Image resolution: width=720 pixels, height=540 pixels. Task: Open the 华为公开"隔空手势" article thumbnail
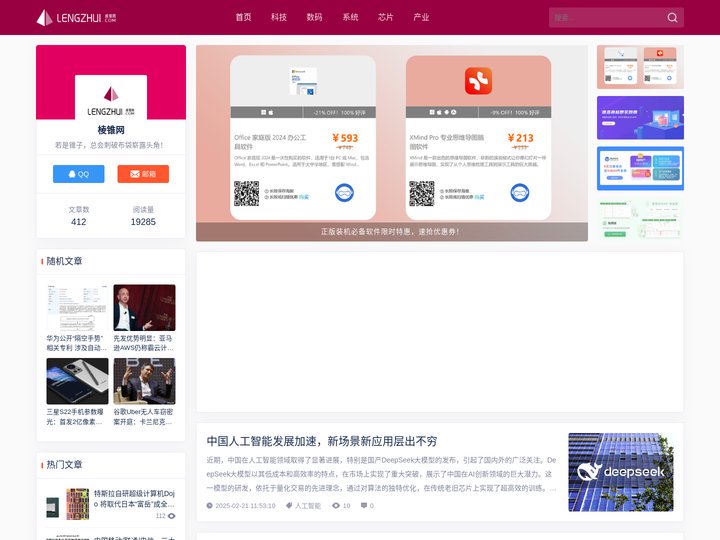[77, 308]
